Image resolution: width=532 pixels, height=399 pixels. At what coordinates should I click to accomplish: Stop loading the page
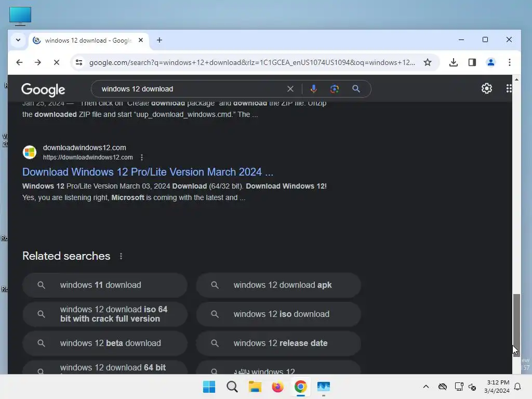point(57,62)
